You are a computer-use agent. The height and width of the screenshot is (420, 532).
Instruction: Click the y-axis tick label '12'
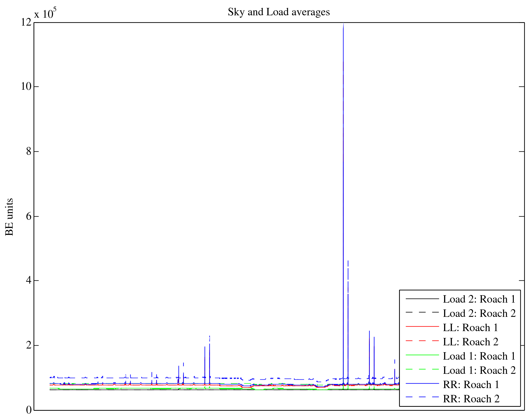[x=26, y=22]
